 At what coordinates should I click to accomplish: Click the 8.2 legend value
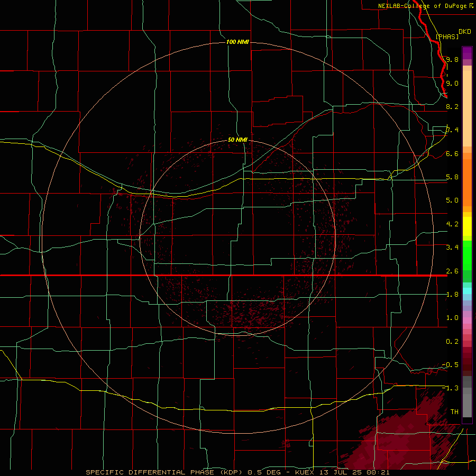pos(452,106)
